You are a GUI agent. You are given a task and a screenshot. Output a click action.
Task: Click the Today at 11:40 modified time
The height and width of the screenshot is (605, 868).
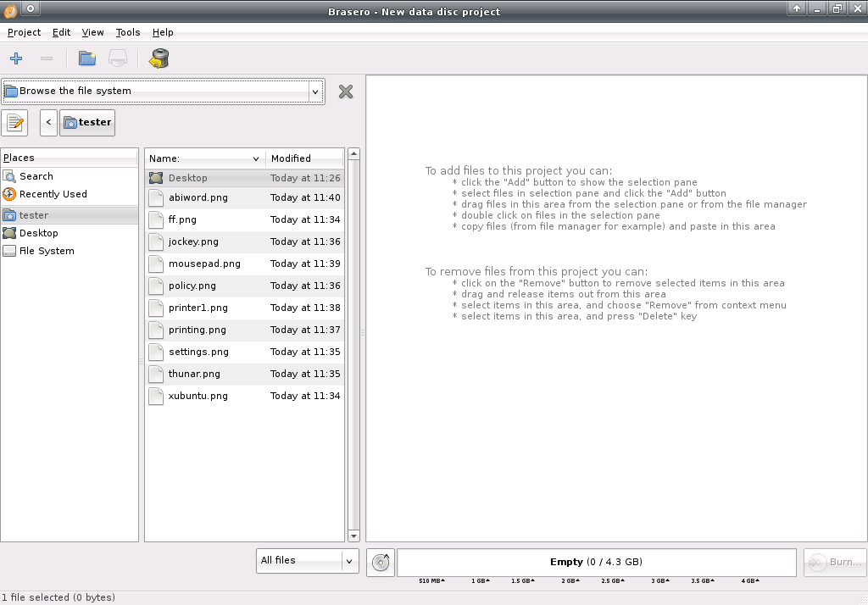pyautogui.click(x=305, y=197)
